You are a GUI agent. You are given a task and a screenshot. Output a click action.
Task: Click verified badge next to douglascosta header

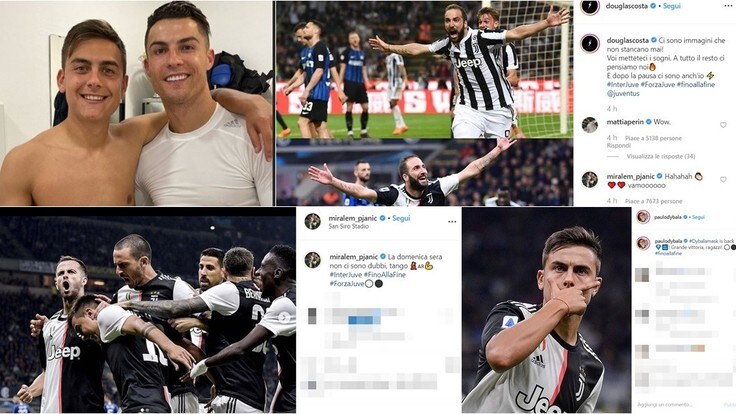[x=653, y=6]
